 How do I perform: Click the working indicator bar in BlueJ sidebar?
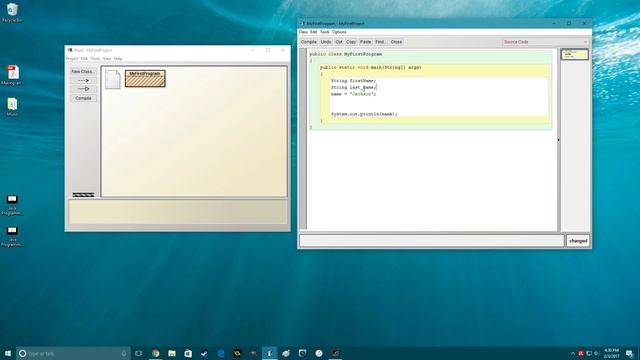[x=83, y=195]
